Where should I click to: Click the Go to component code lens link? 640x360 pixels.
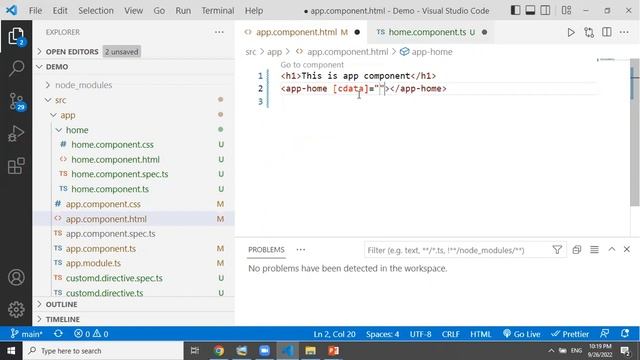click(x=312, y=64)
